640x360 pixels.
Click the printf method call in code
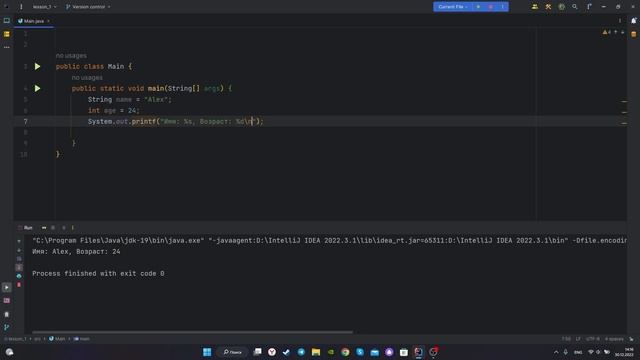pyautogui.click(x=144, y=121)
